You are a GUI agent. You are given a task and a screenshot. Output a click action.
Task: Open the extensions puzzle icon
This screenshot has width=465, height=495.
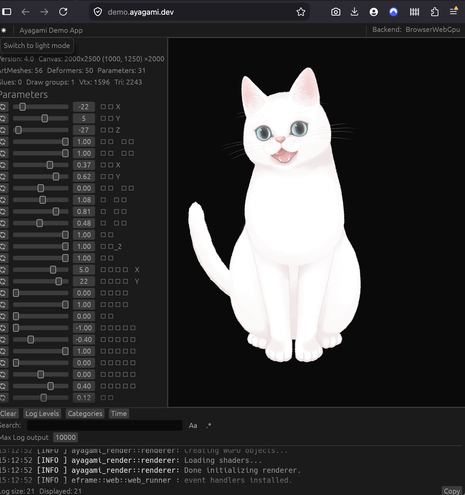click(434, 12)
